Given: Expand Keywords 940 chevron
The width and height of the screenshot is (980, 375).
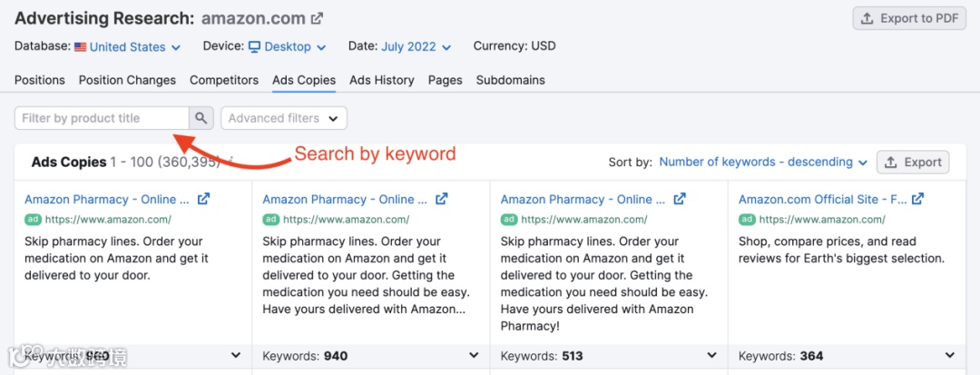Looking at the screenshot, I should pos(474,356).
